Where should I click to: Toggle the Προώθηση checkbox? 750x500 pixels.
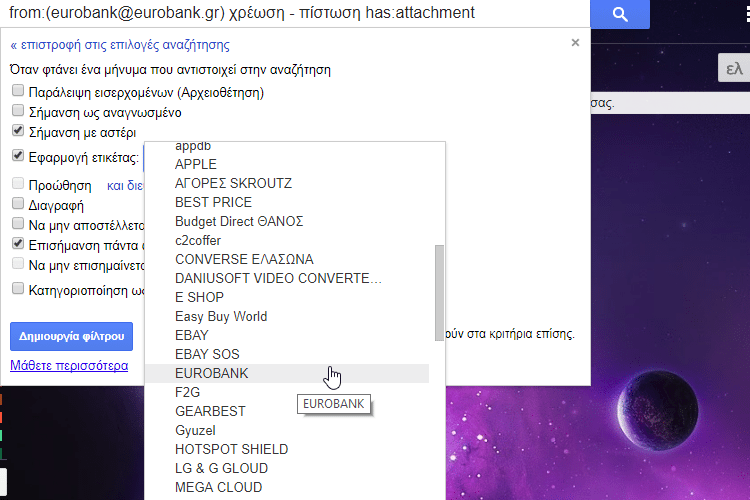[x=18, y=183]
